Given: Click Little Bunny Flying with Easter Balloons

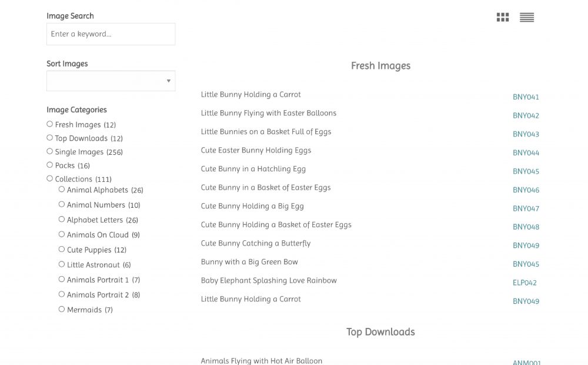Looking at the screenshot, I should coord(269,113).
